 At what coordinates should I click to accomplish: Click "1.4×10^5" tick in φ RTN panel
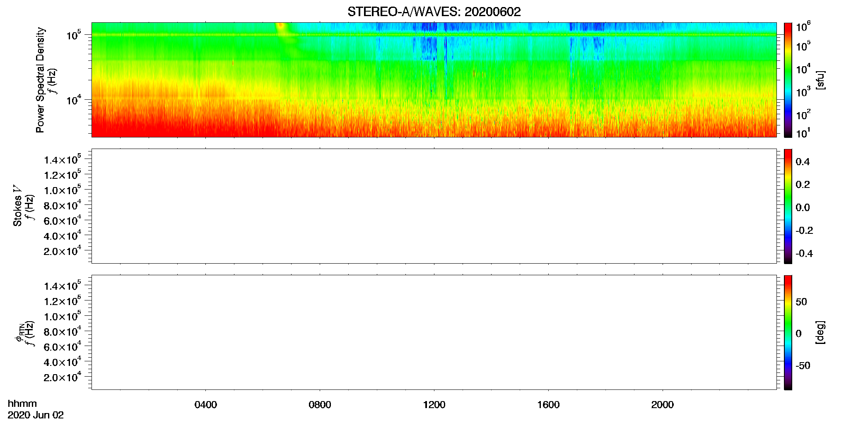(63, 286)
